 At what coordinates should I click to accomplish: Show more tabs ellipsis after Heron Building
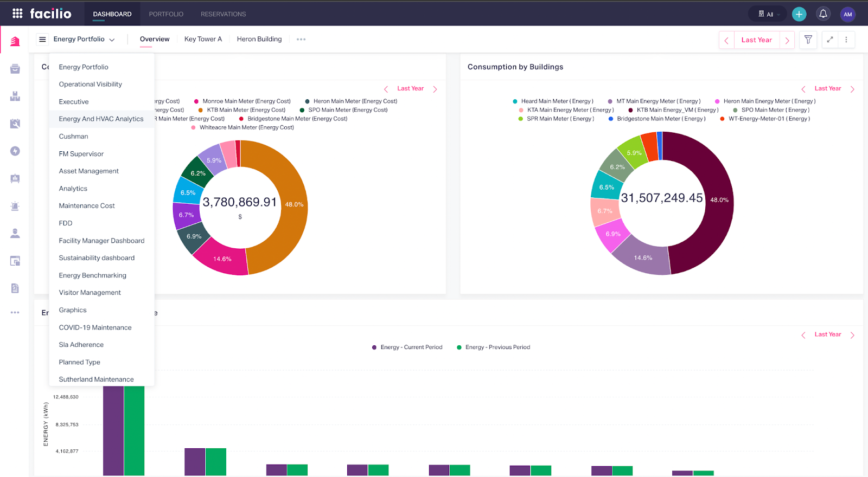[x=301, y=39]
